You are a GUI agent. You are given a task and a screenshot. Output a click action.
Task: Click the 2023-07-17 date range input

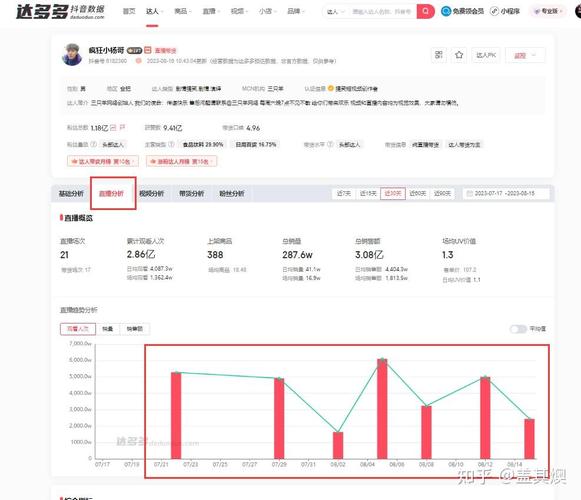(x=506, y=193)
